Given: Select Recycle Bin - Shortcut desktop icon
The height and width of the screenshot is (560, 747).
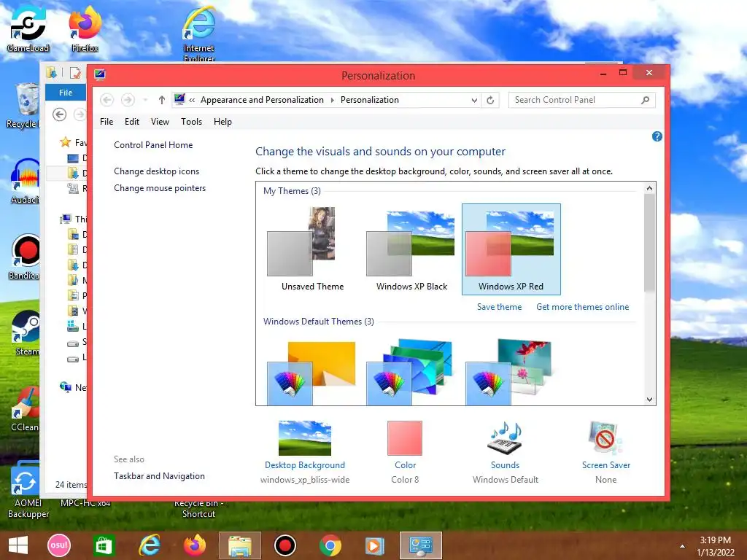Looking at the screenshot, I should tap(198, 508).
